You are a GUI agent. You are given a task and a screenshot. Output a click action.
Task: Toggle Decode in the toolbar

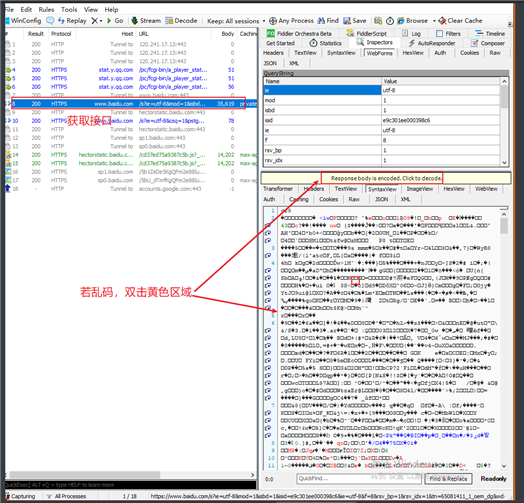click(x=181, y=21)
